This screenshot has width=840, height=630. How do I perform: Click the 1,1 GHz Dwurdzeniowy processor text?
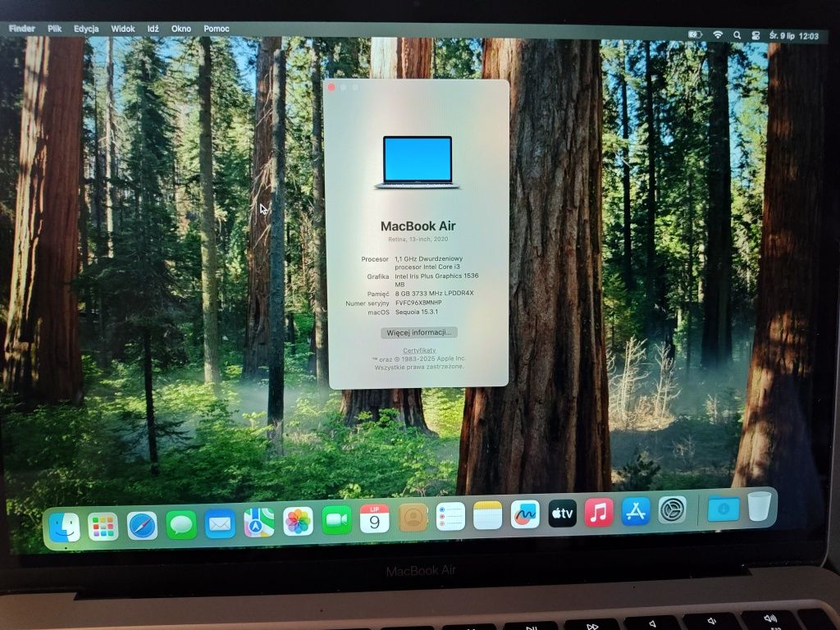coord(428,262)
